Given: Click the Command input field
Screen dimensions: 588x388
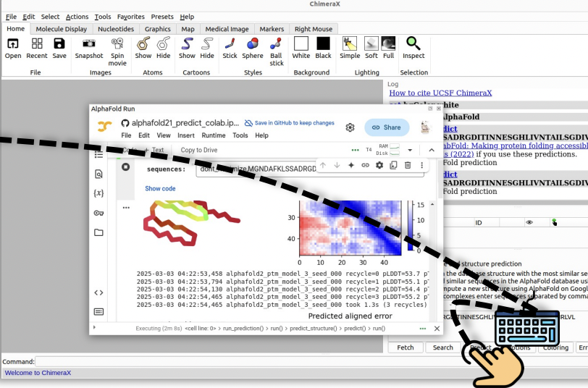Looking at the screenshot, I should coord(311,362).
